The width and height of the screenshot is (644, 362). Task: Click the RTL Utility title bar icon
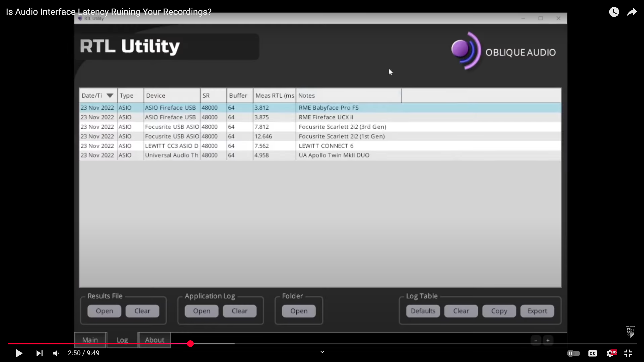point(80,18)
